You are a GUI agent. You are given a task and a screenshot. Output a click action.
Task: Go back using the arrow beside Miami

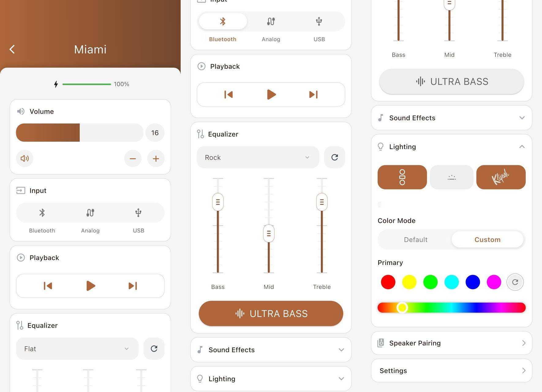click(x=12, y=49)
